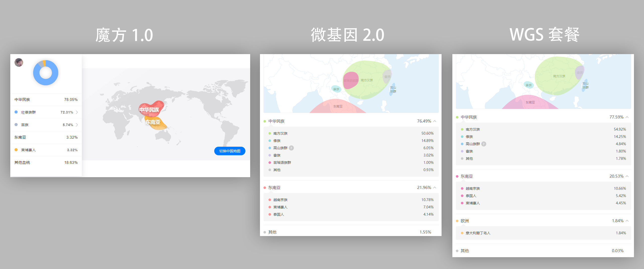
Task: Click the user avatar in 魔方 1.0 panel
Action: 19,62
